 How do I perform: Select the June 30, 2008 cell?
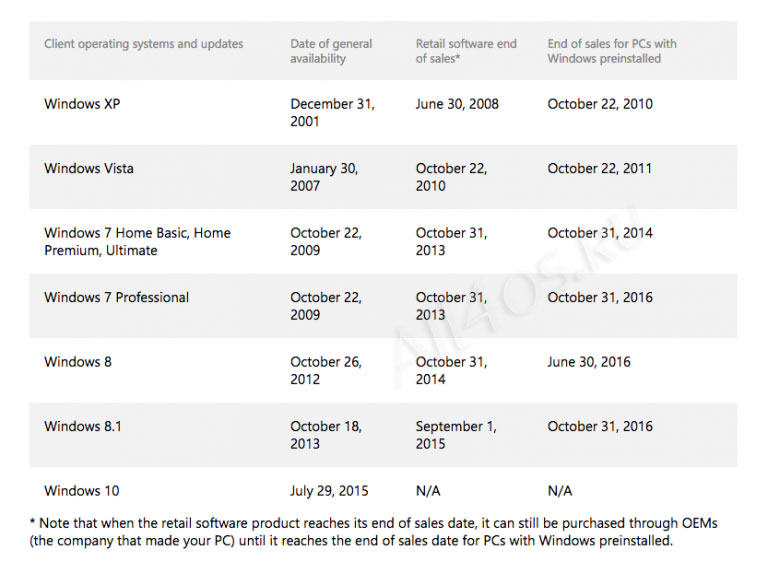click(457, 104)
